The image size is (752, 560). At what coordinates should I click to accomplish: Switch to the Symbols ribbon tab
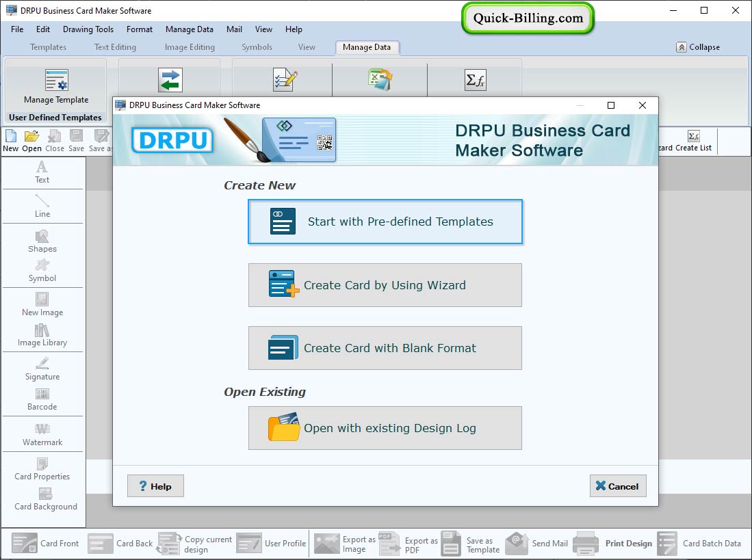point(257,47)
